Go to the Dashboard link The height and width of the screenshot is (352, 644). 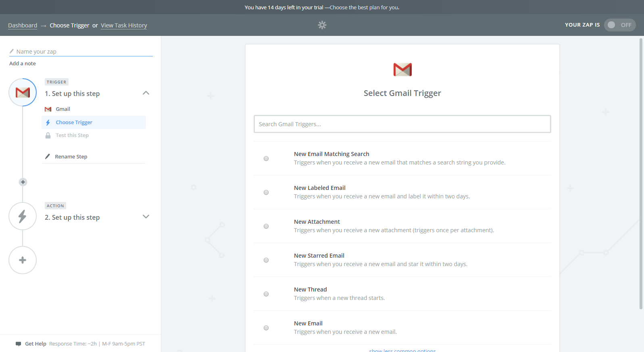pos(23,25)
